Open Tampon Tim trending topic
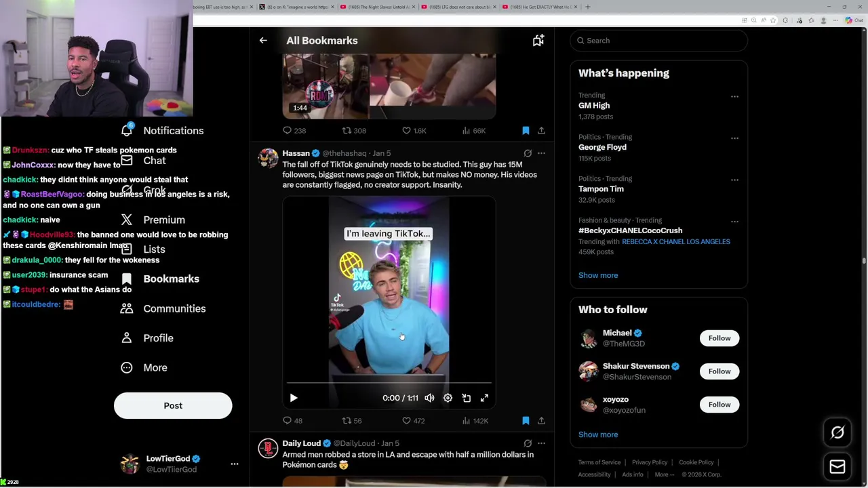The width and height of the screenshot is (868, 488). (601, 189)
